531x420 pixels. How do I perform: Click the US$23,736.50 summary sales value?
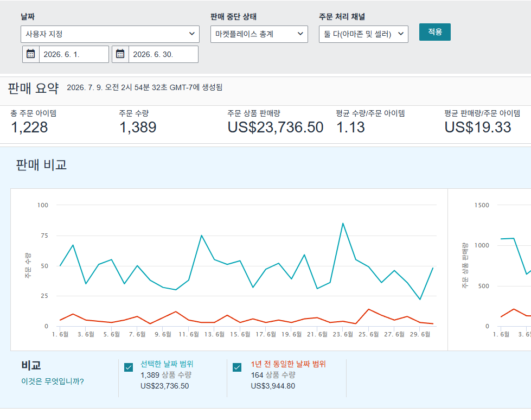coord(276,128)
